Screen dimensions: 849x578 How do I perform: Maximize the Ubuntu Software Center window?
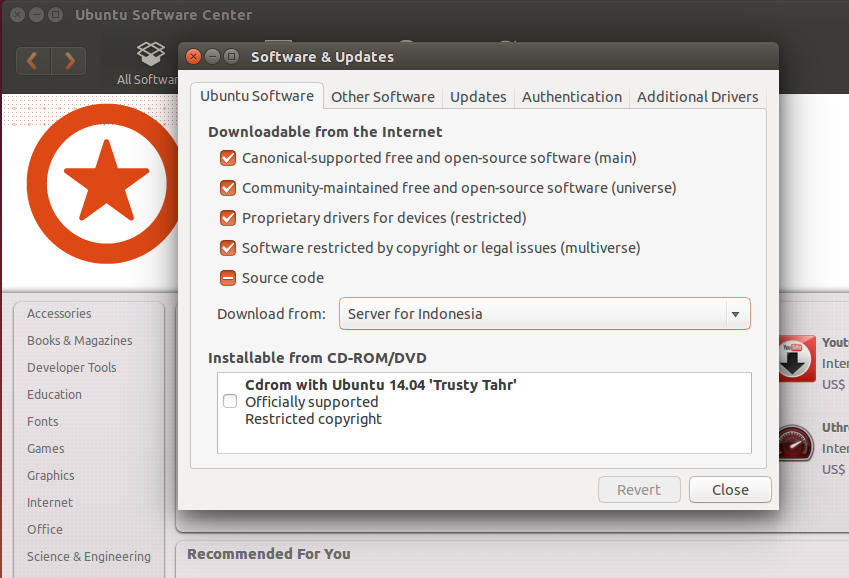[x=55, y=15]
